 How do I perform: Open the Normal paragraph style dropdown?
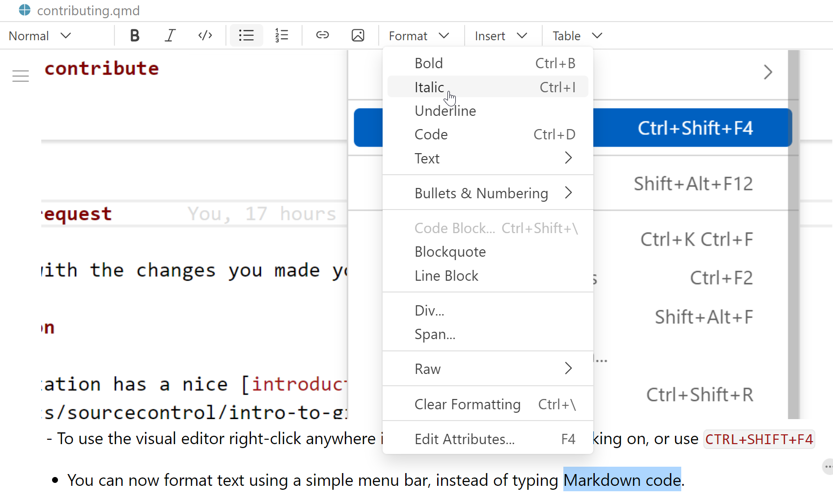[x=40, y=36]
